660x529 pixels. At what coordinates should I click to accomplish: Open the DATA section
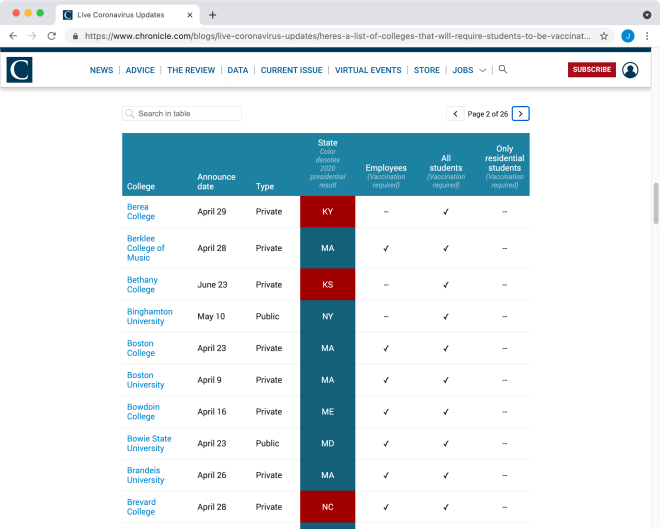tap(238, 70)
